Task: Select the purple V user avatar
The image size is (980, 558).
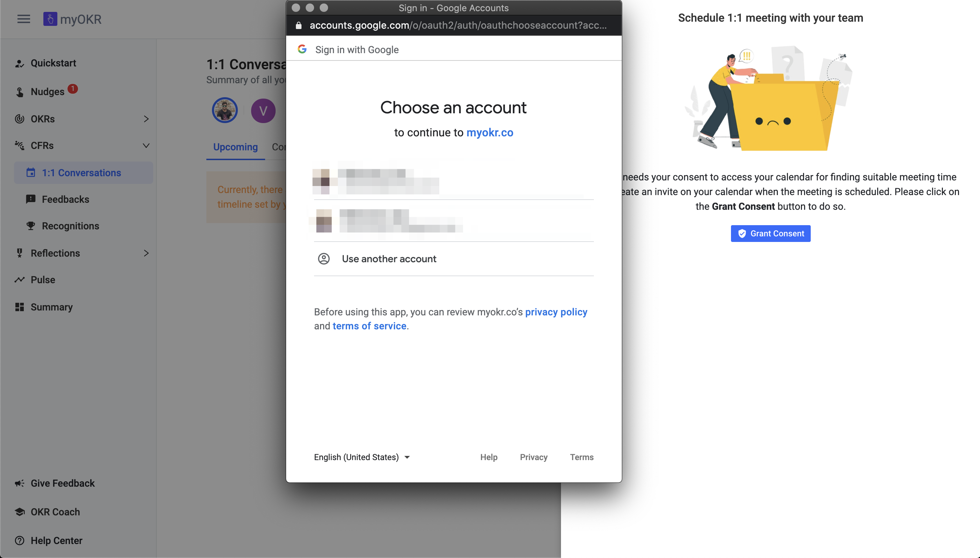Action: (263, 111)
